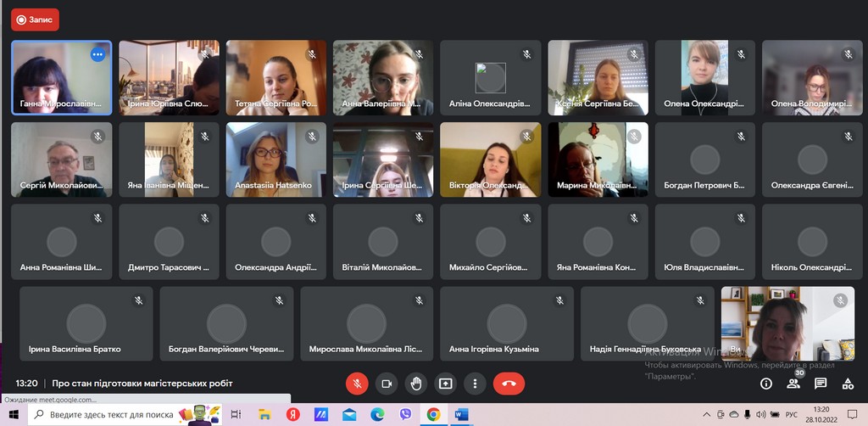
Task: Open tile options on Ганна Мирославівна's video
Action: (97, 54)
